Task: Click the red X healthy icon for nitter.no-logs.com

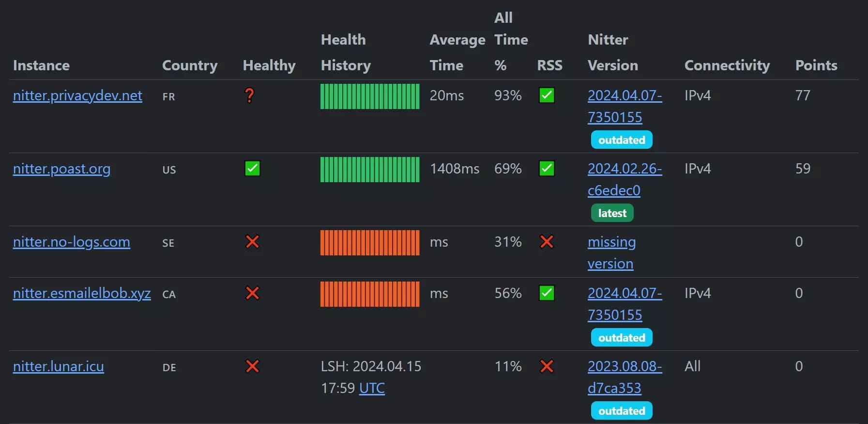Action: (x=252, y=242)
